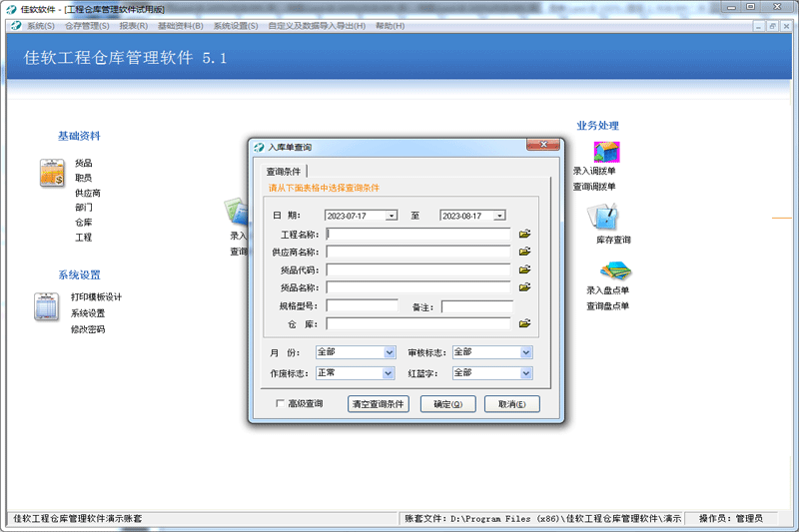Click the 库存查询 notepad icon
799x532 pixels.
pyautogui.click(x=603, y=217)
